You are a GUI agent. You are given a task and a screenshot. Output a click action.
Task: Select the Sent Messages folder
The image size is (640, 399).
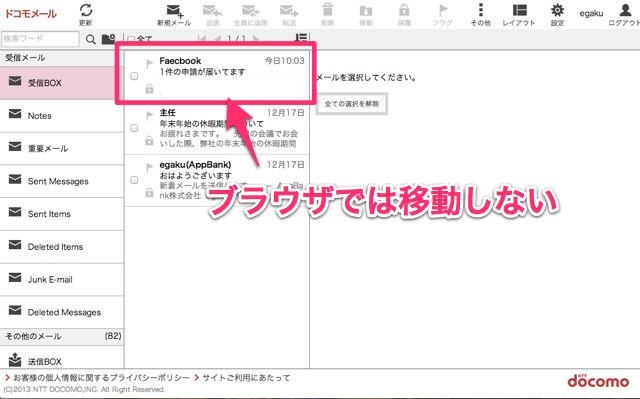coord(62,181)
